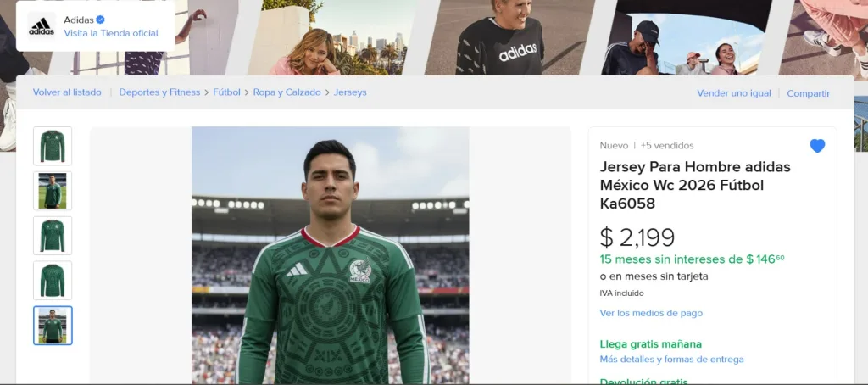Show the third product thumbnail
The image size is (868, 385).
53,236
